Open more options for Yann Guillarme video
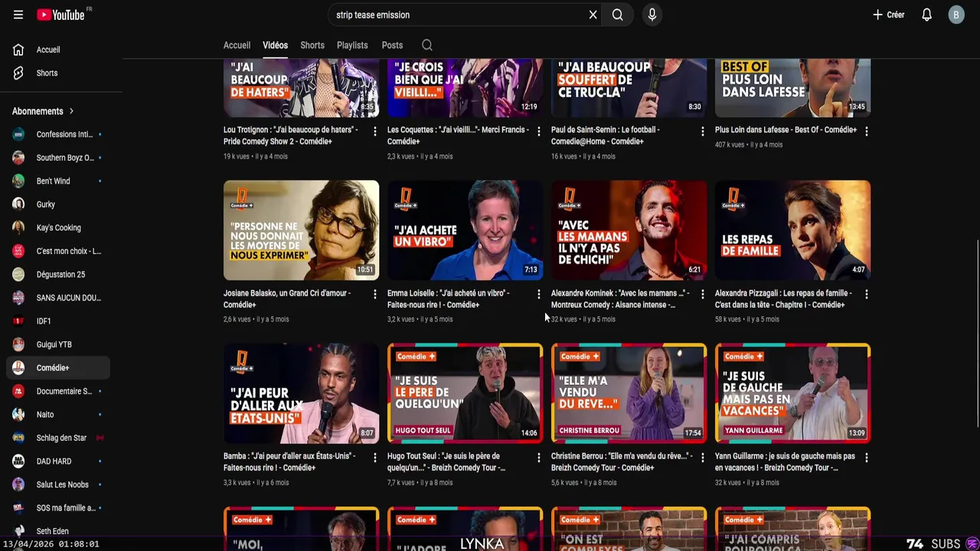 (x=866, y=458)
